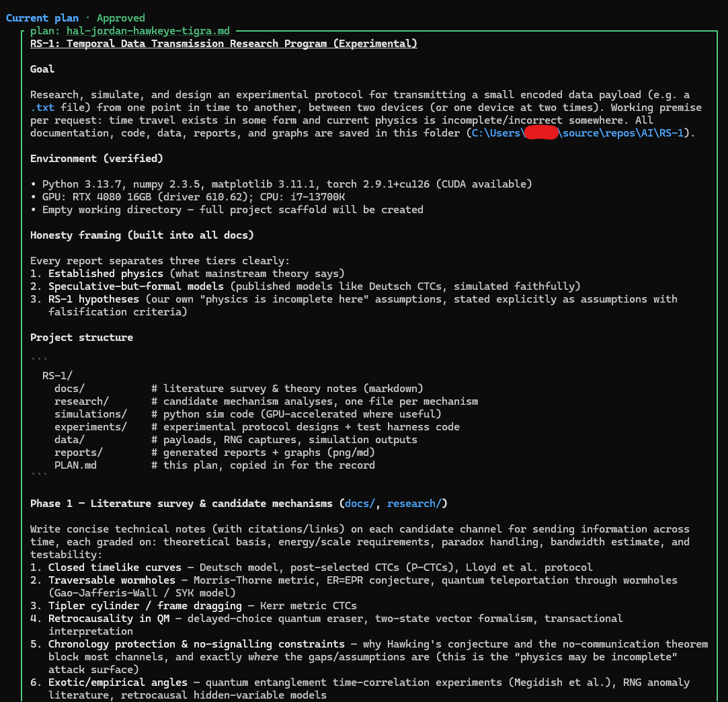The width and height of the screenshot is (728, 702).
Task: Click the Environment (verified) heading
Action: 97,159
